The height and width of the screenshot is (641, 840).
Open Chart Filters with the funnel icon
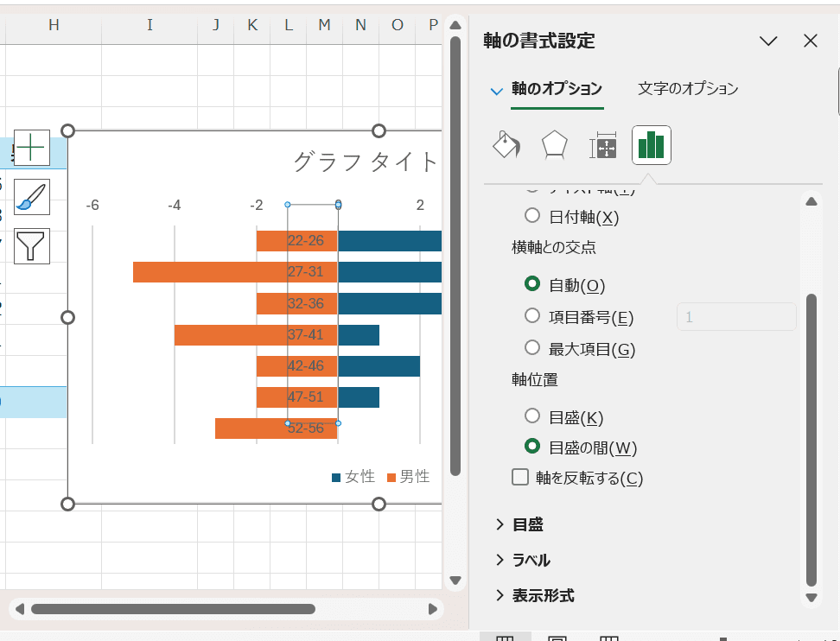[30, 246]
